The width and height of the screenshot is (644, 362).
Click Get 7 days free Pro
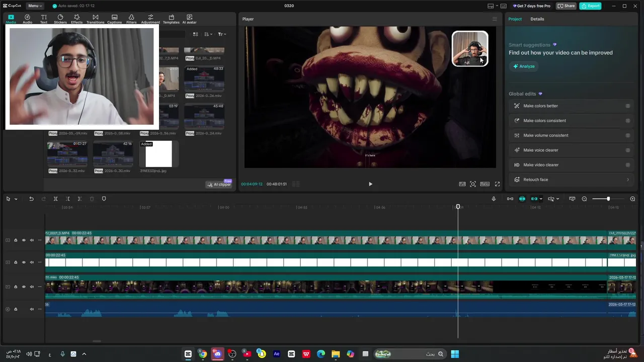(x=531, y=6)
